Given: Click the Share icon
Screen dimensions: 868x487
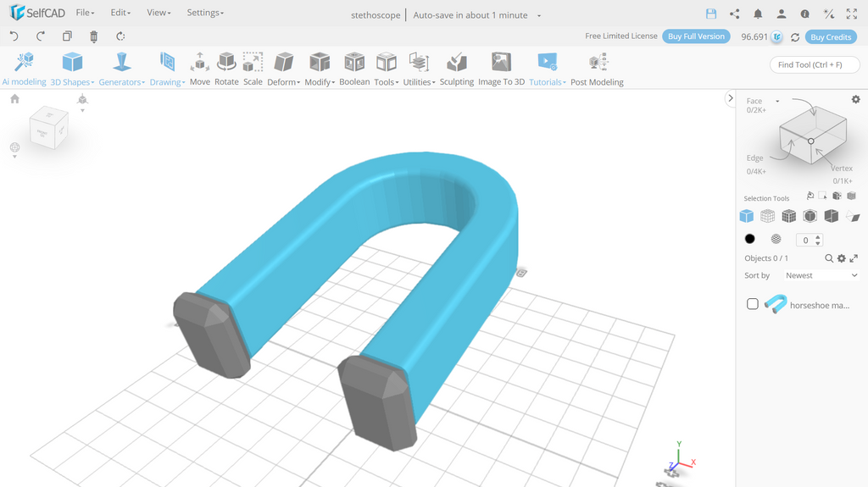Looking at the screenshot, I should (735, 14).
